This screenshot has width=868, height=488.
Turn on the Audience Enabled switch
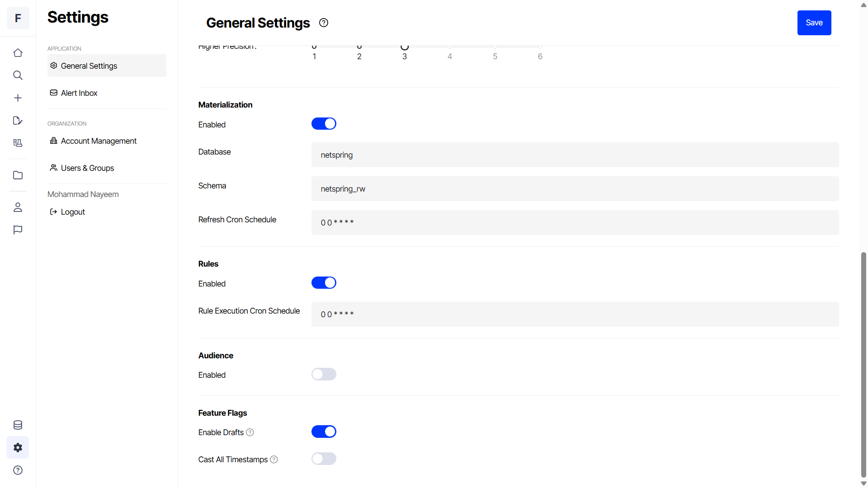coord(324,375)
